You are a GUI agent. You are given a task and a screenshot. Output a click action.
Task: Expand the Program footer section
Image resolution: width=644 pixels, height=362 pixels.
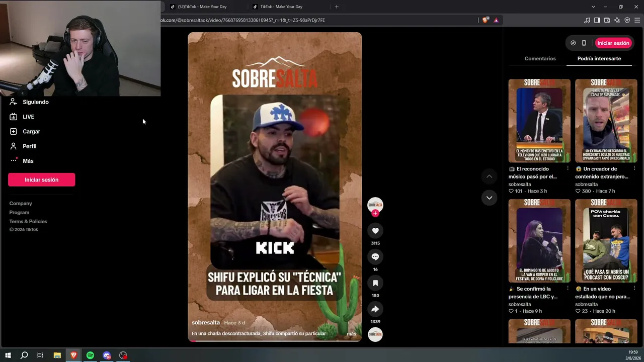[19, 213]
